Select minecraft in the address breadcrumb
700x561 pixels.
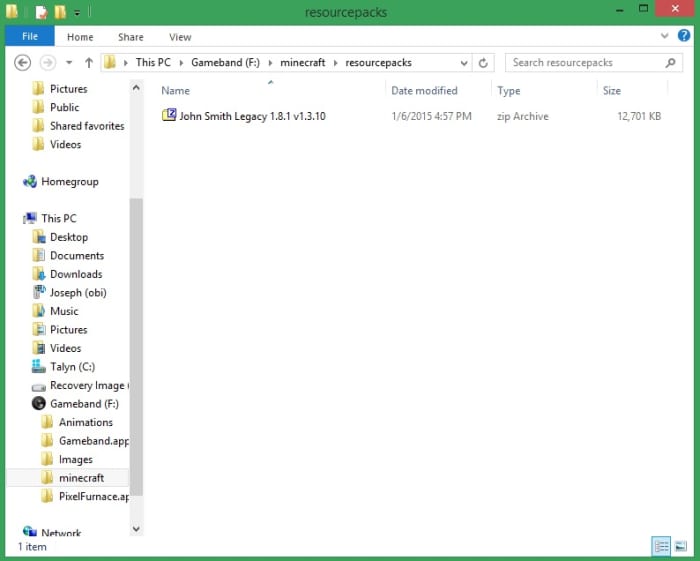click(303, 62)
